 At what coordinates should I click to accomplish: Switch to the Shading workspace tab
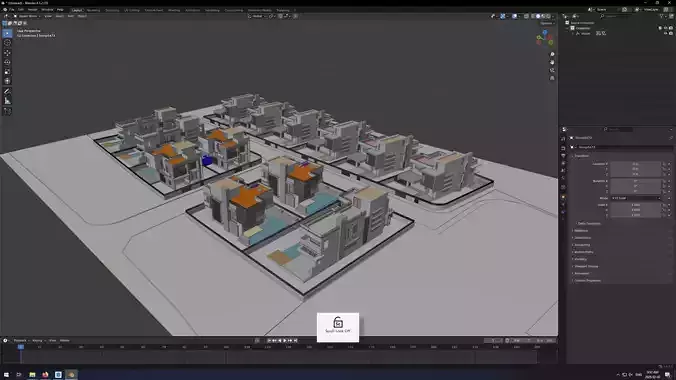tap(174, 10)
